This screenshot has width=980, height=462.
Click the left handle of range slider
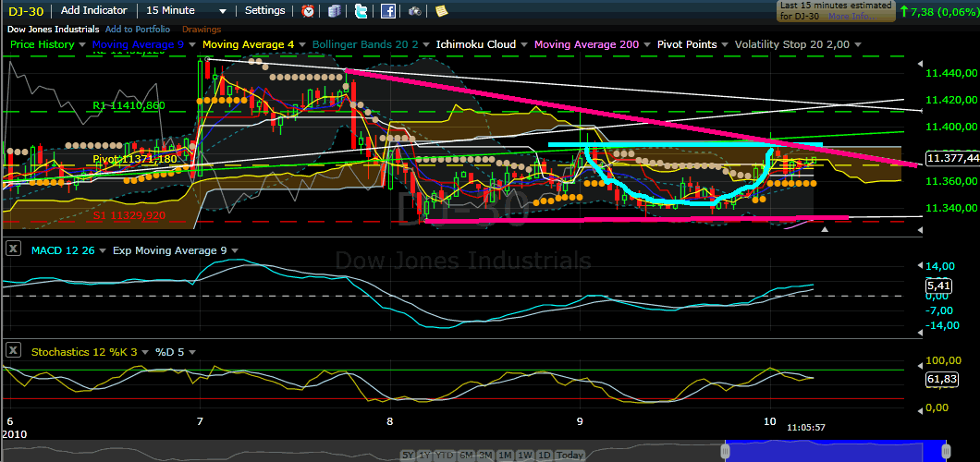click(x=727, y=450)
